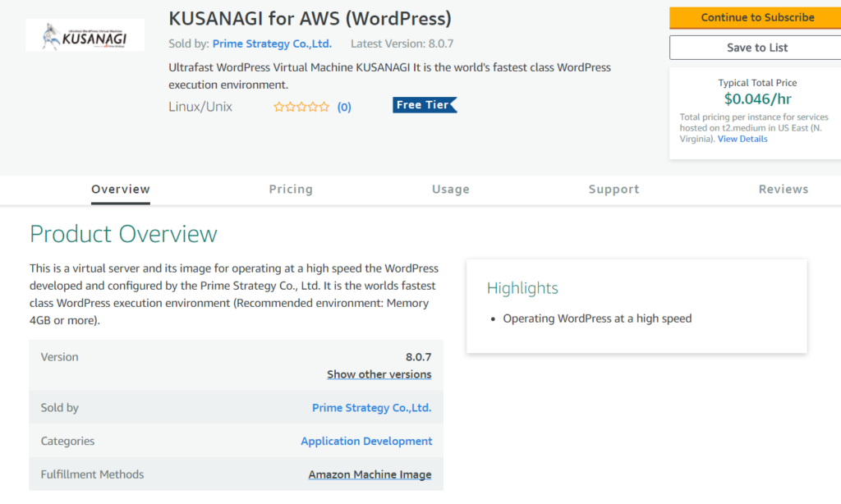This screenshot has height=504, width=841.
Task: Open the (0) reviews count link
Action: point(344,108)
